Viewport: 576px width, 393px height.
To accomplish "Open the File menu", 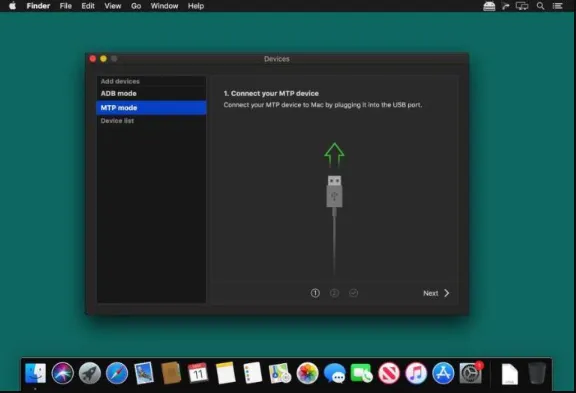I will [x=66, y=6].
